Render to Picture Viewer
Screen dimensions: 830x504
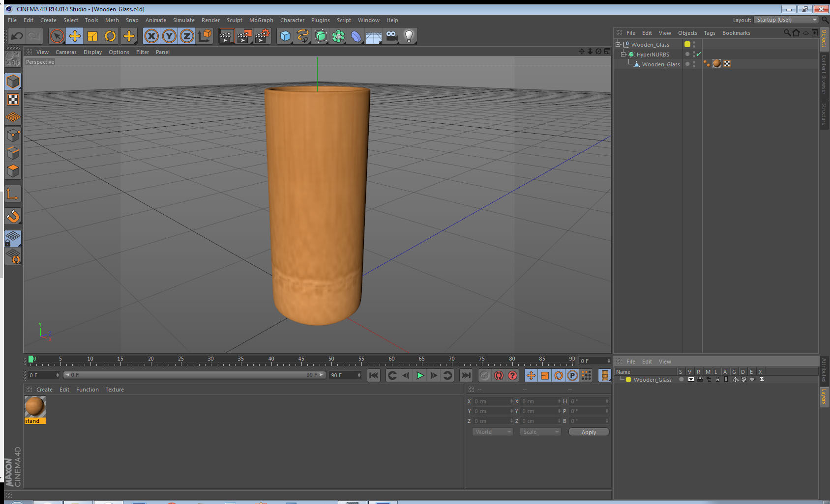tap(244, 36)
